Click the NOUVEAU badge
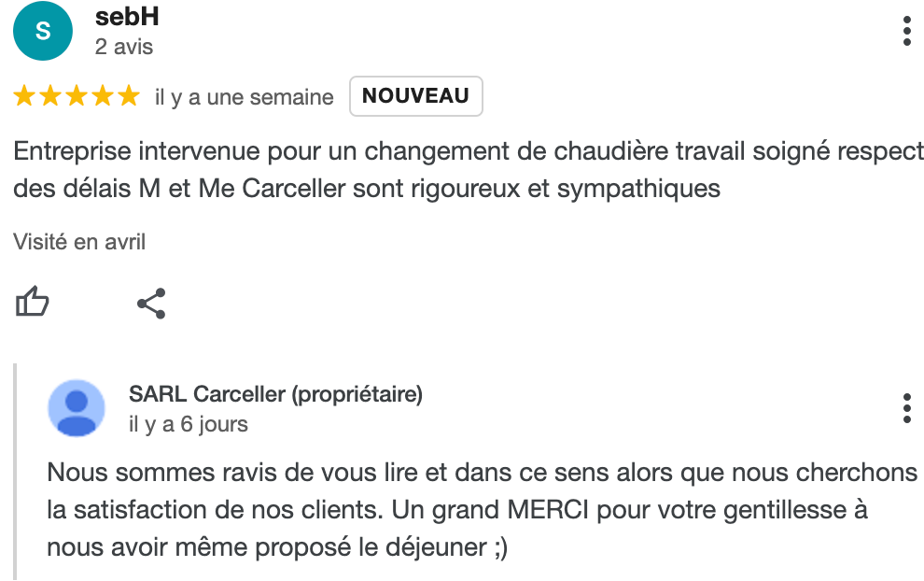Image resolution: width=924 pixels, height=581 pixels. click(x=416, y=96)
